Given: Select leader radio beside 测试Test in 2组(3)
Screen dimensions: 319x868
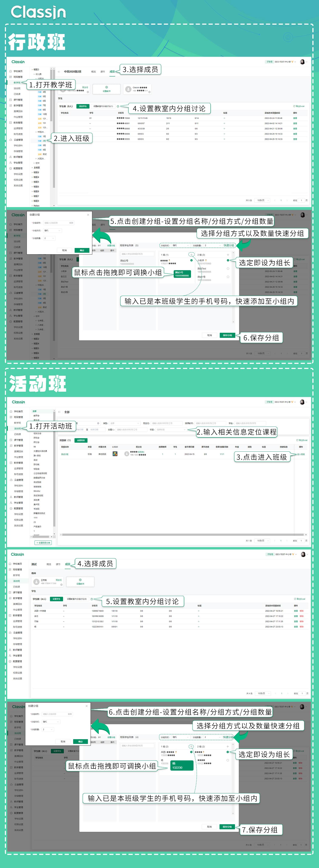Looking at the screenshot, I should tap(228, 269).
